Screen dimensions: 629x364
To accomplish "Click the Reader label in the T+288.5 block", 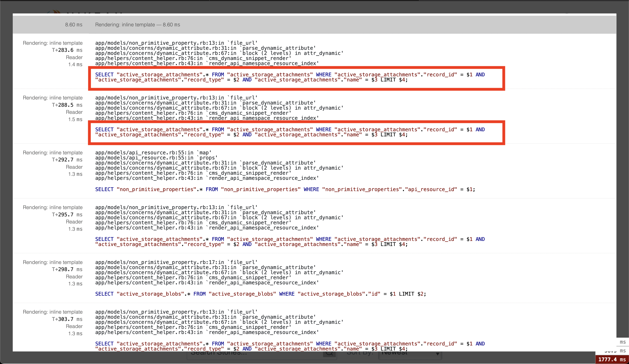I will [74, 112].
